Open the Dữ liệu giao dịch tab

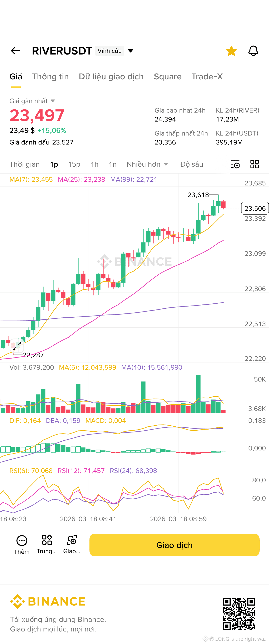111,76
